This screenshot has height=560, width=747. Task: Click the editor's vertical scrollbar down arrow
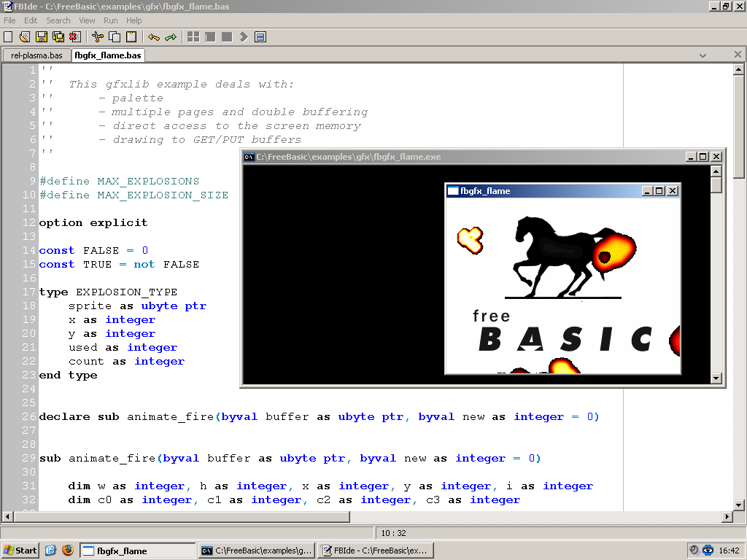tap(738, 505)
